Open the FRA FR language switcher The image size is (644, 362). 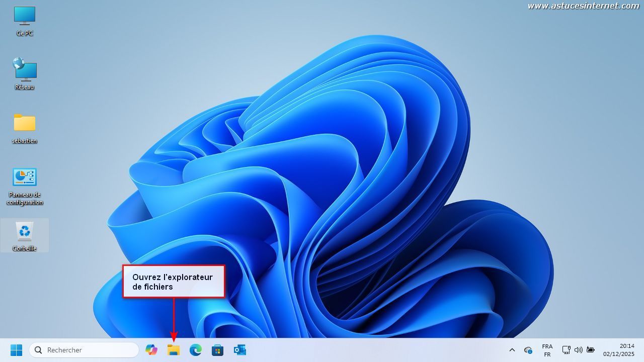point(547,350)
